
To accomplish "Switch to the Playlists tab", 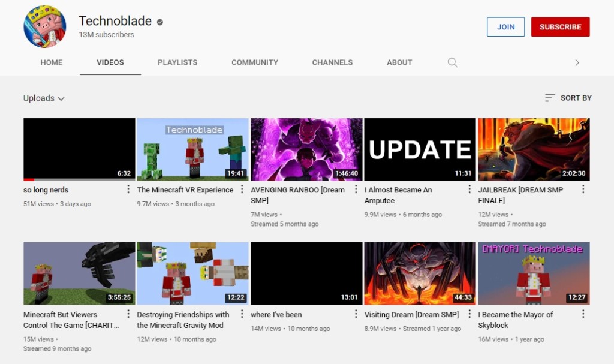I will (x=177, y=62).
